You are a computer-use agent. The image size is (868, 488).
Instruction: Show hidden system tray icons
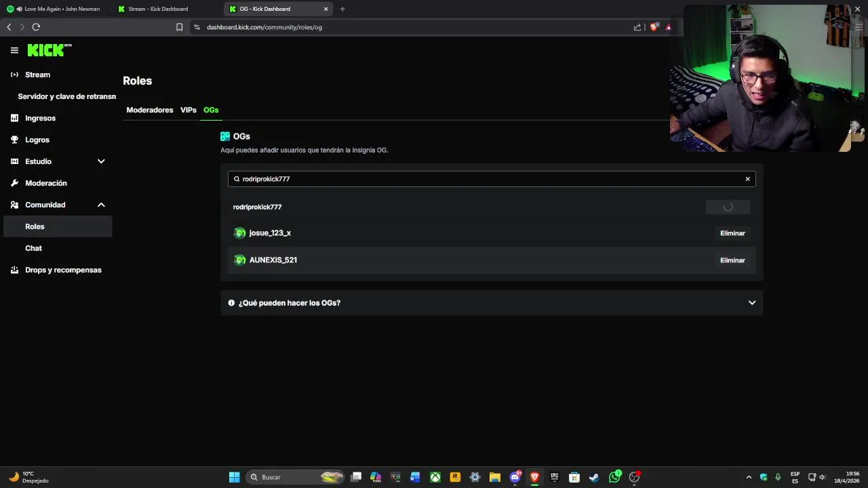point(749,477)
